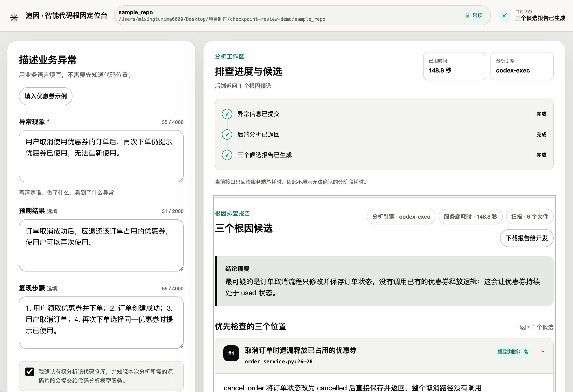Click the sample_repo path field
573x392 pixels.
pos(302,16)
